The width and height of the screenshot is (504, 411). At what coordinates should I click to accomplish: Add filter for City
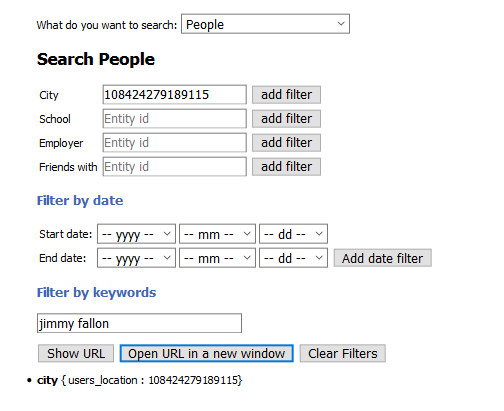tap(286, 95)
